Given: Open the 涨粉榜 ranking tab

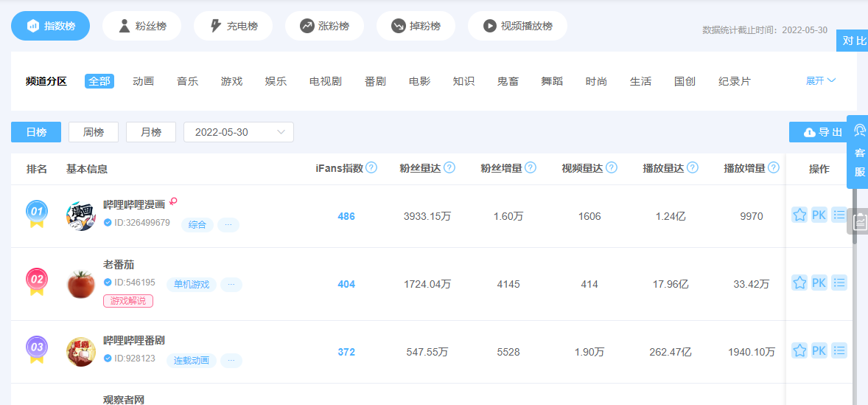Looking at the screenshot, I should 324,26.
